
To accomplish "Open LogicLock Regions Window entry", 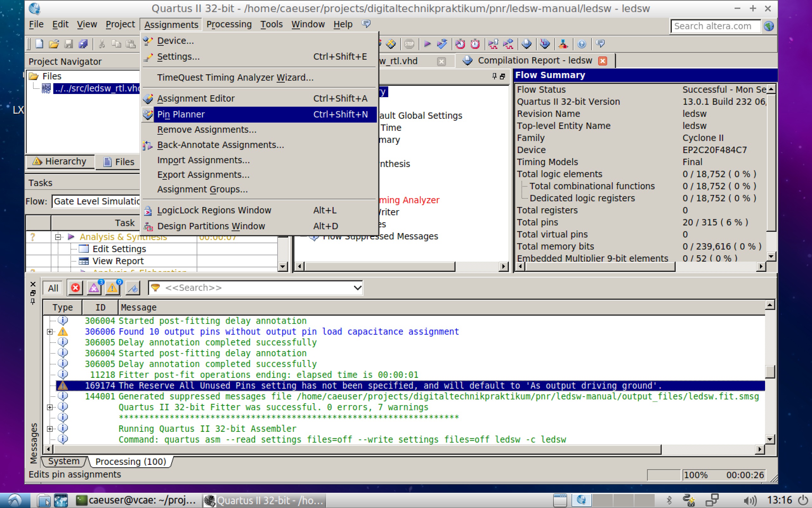I will (x=259, y=210).
